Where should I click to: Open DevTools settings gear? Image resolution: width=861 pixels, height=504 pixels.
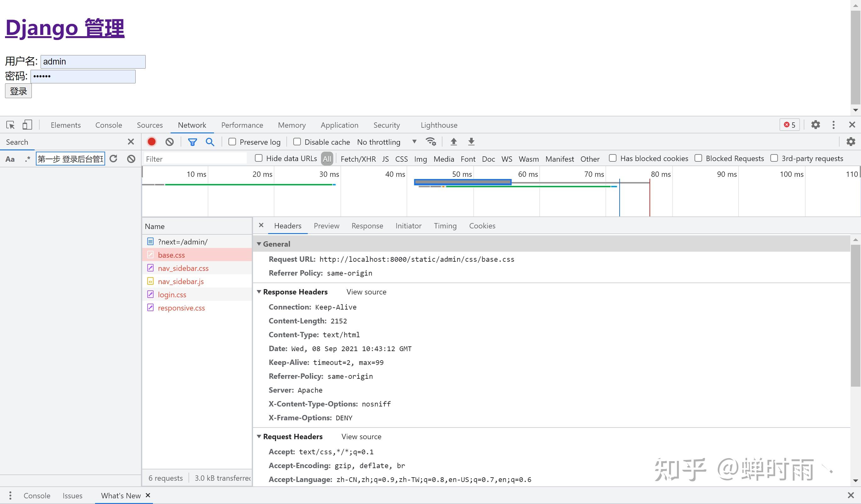click(x=816, y=125)
